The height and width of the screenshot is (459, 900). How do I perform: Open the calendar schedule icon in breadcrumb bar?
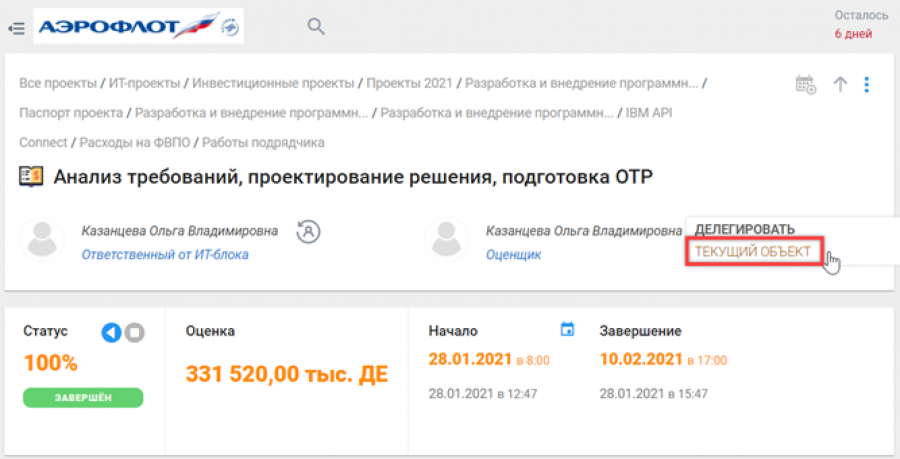click(x=805, y=85)
